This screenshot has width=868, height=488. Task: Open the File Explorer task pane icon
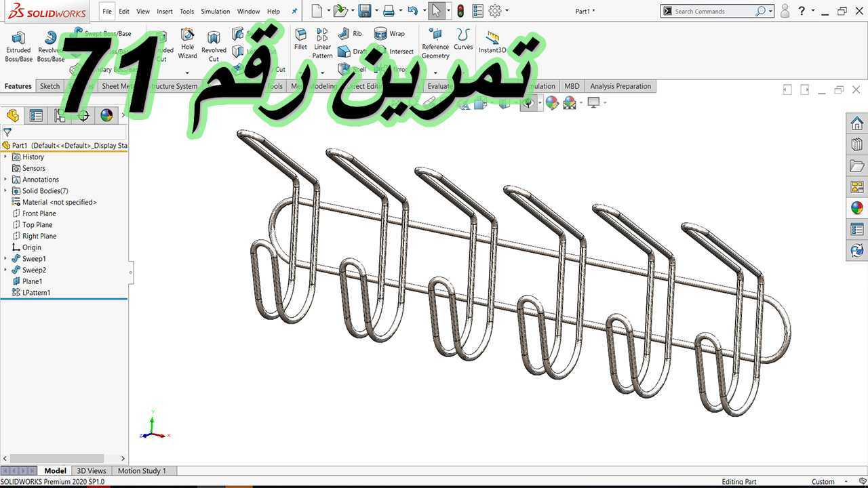857,165
